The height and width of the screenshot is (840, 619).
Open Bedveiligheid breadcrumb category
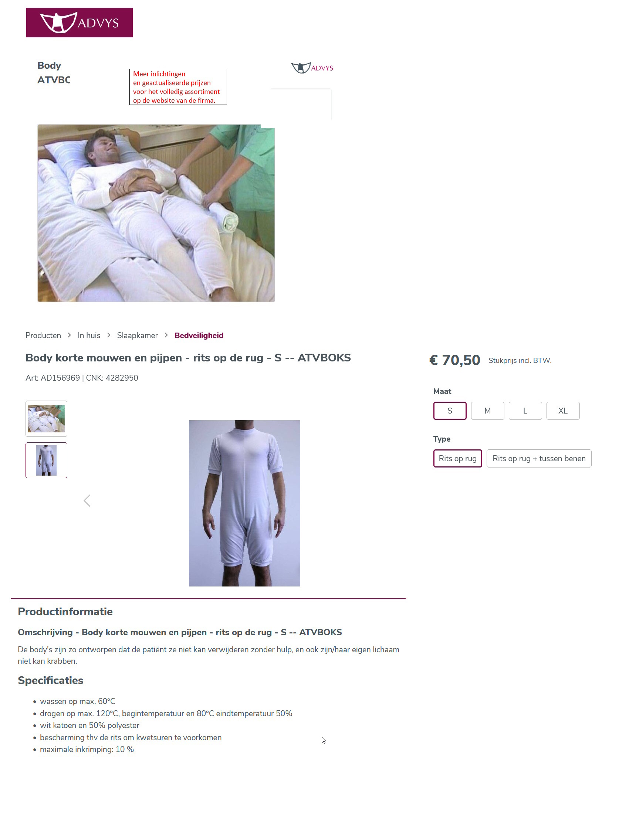pos(199,336)
